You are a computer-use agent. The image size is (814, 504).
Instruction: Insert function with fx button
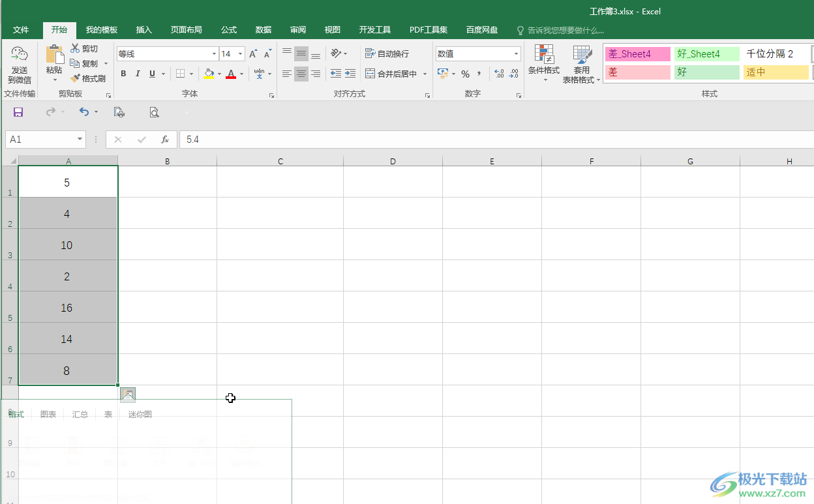click(165, 140)
